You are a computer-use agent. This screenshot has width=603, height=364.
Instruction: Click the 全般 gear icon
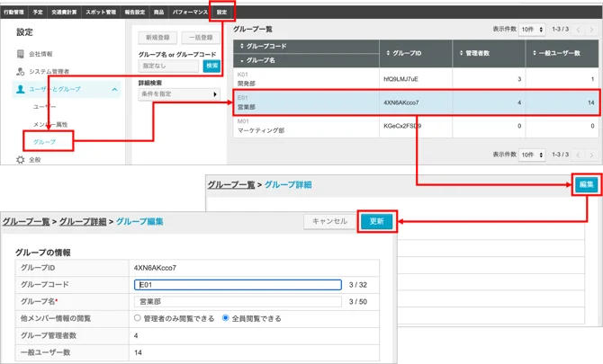[21, 160]
